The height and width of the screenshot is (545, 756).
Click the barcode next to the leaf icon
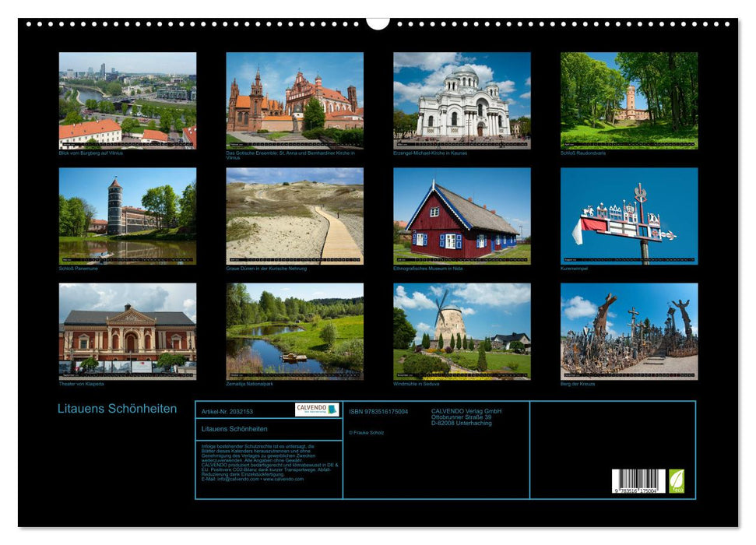[638, 481]
